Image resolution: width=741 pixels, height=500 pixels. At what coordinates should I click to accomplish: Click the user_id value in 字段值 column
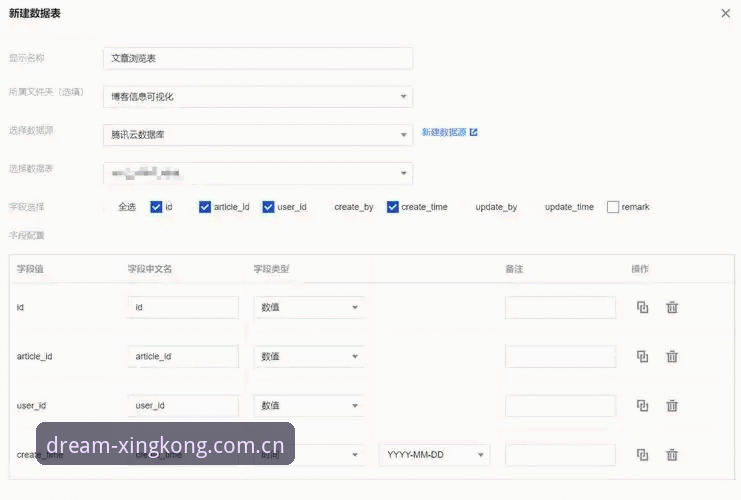point(31,405)
